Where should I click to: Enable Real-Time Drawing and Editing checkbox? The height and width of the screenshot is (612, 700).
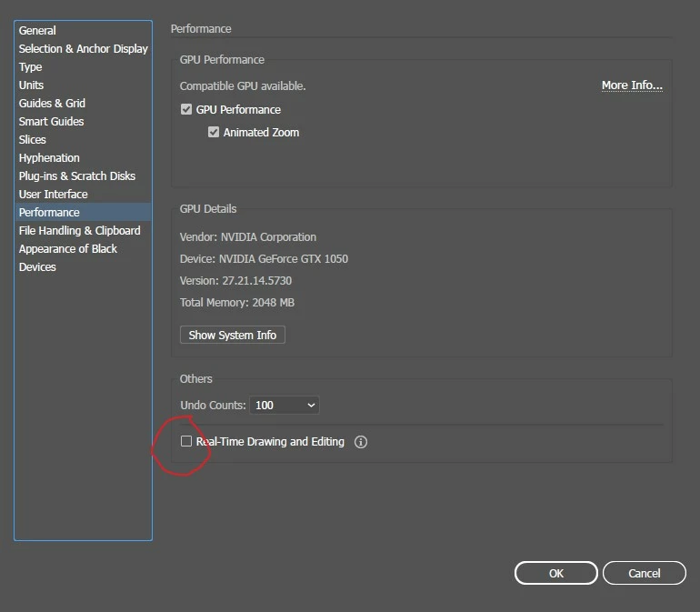(186, 441)
